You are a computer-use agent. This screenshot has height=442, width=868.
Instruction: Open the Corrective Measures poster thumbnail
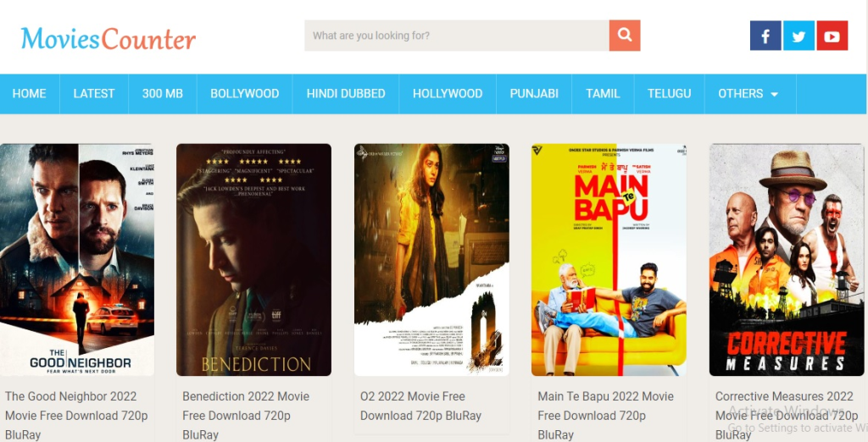[x=786, y=260]
